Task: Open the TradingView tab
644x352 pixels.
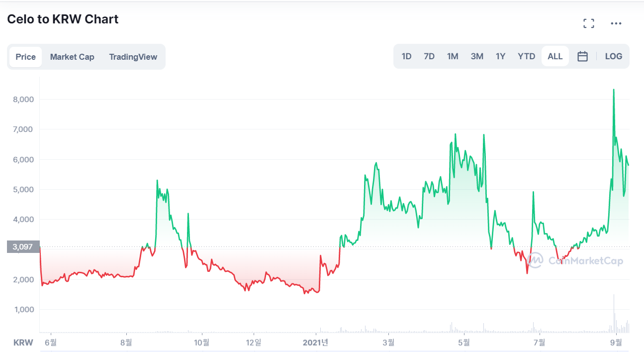Action: 133,57
